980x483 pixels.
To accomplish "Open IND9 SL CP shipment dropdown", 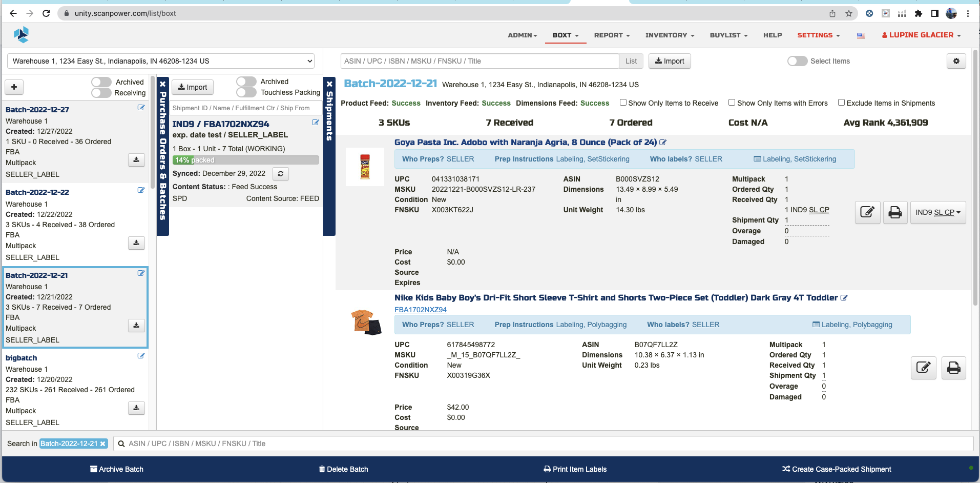I will point(938,212).
